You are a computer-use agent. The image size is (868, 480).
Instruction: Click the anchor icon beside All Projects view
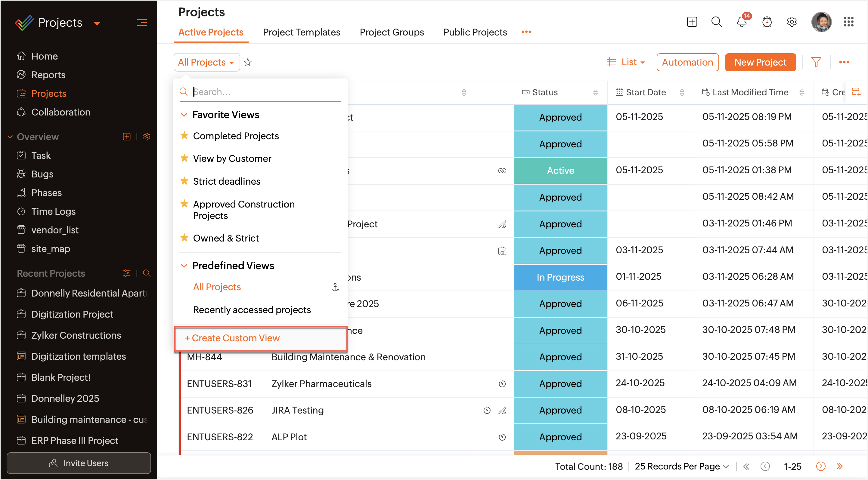(x=335, y=287)
